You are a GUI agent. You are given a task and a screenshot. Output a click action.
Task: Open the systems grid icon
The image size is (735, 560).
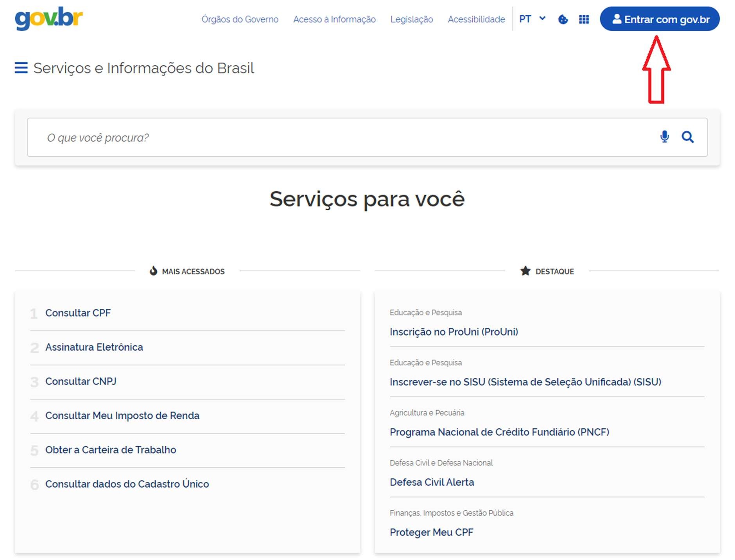pyautogui.click(x=584, y=19)
